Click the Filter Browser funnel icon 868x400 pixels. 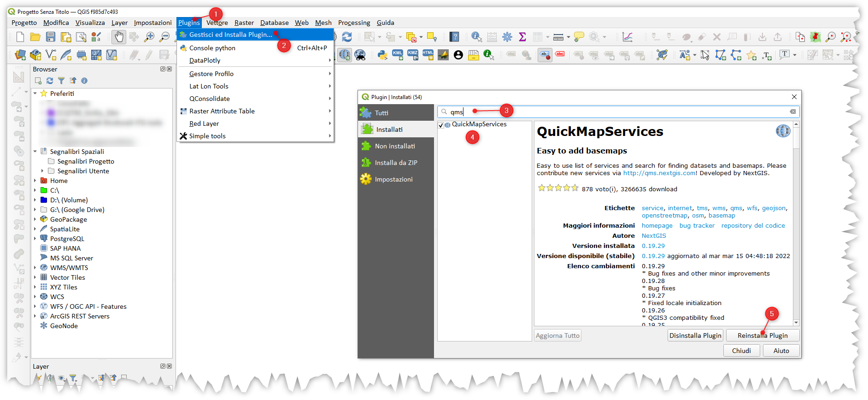pos(61,81)
